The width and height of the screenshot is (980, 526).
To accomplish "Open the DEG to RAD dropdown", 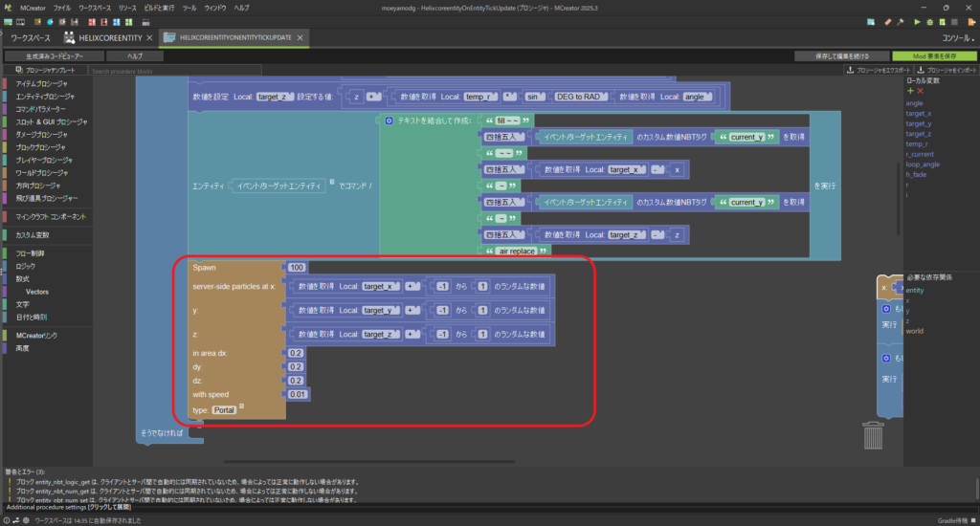I will click(x=583, y=97).
